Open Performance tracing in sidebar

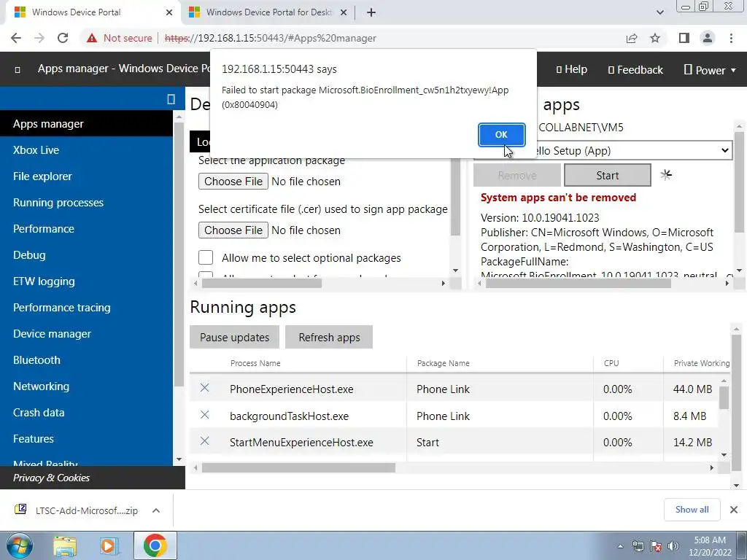tap(86, 308)
